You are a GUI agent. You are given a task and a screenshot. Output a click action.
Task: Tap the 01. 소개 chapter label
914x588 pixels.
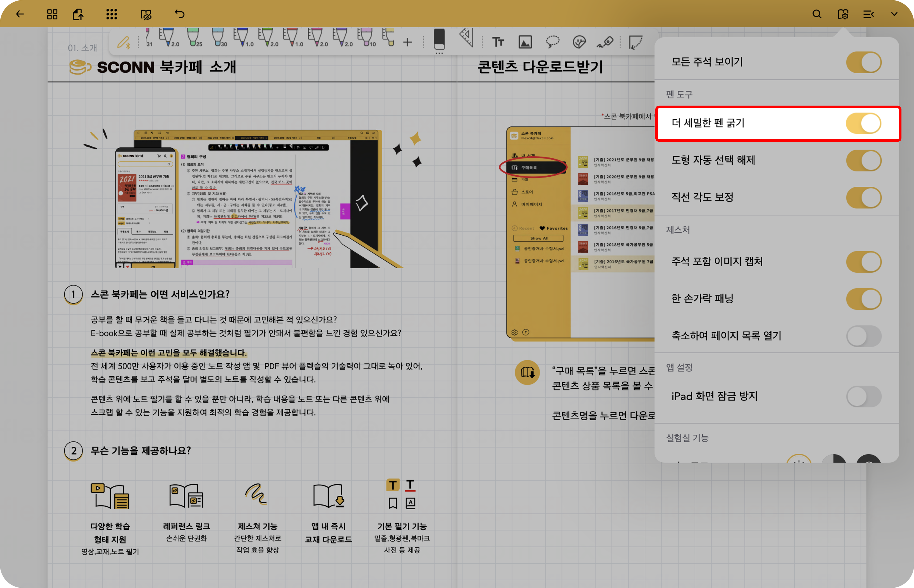(83, 48)
